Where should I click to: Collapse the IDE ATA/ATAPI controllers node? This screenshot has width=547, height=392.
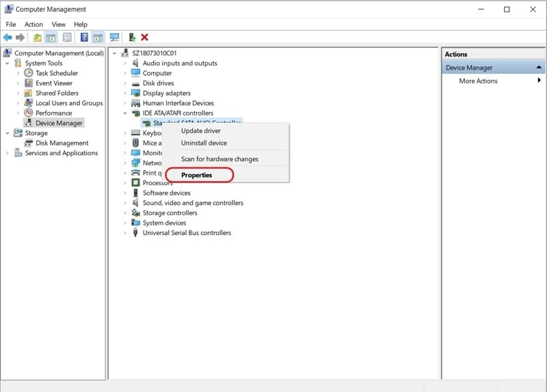(125, 113)
